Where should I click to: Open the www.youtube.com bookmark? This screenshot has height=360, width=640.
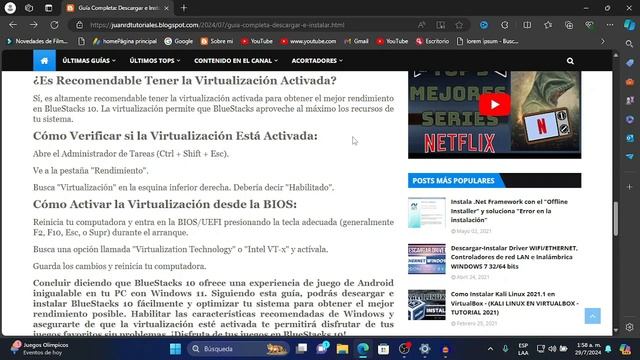coord(308,41)
